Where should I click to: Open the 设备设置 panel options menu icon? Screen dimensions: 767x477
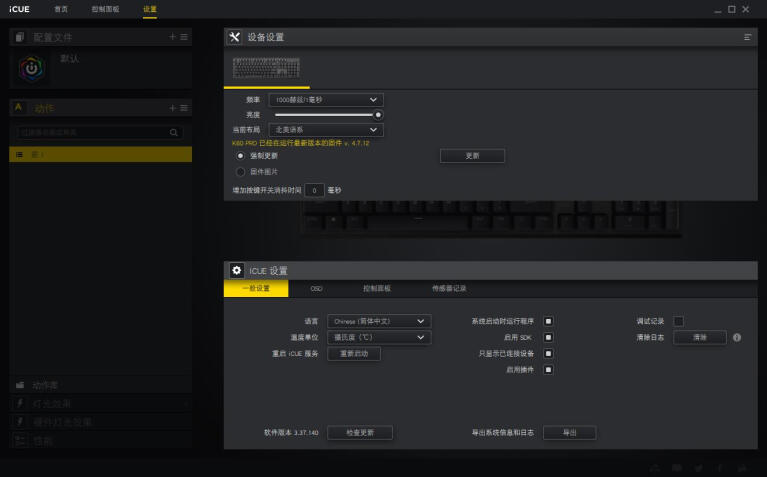click(x=747, y=37)
